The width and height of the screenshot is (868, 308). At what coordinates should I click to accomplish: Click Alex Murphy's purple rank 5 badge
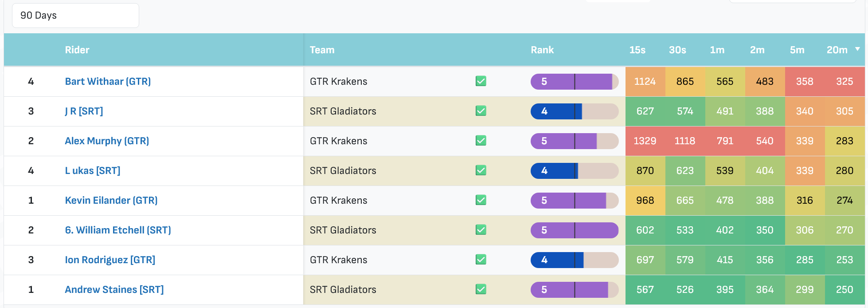[x=575, y=141]
